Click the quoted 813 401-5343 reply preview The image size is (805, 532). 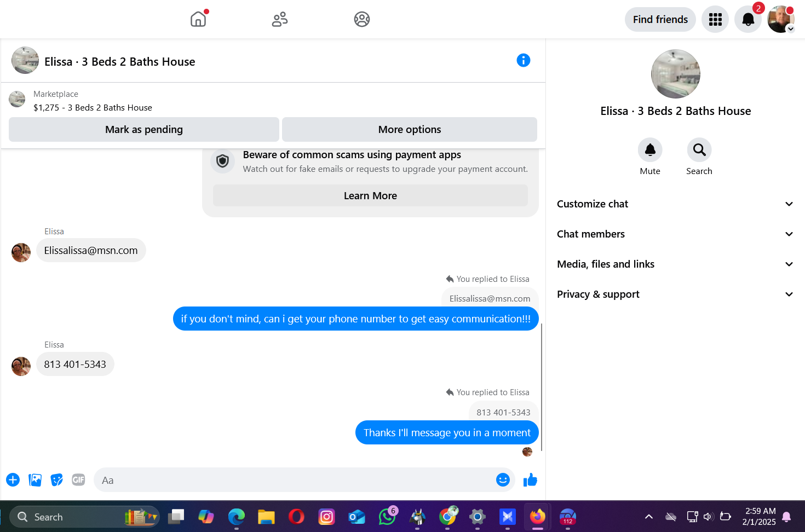pos(503,412)
